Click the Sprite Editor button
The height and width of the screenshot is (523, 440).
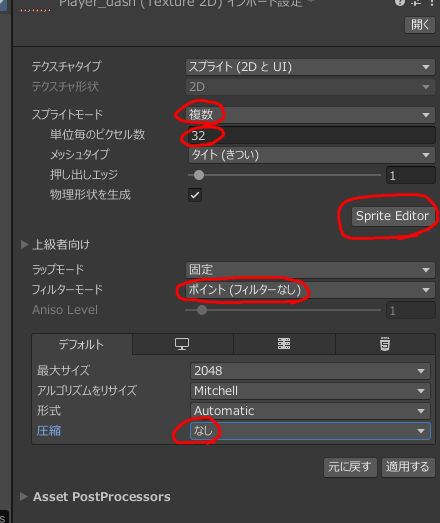(393, 216)
